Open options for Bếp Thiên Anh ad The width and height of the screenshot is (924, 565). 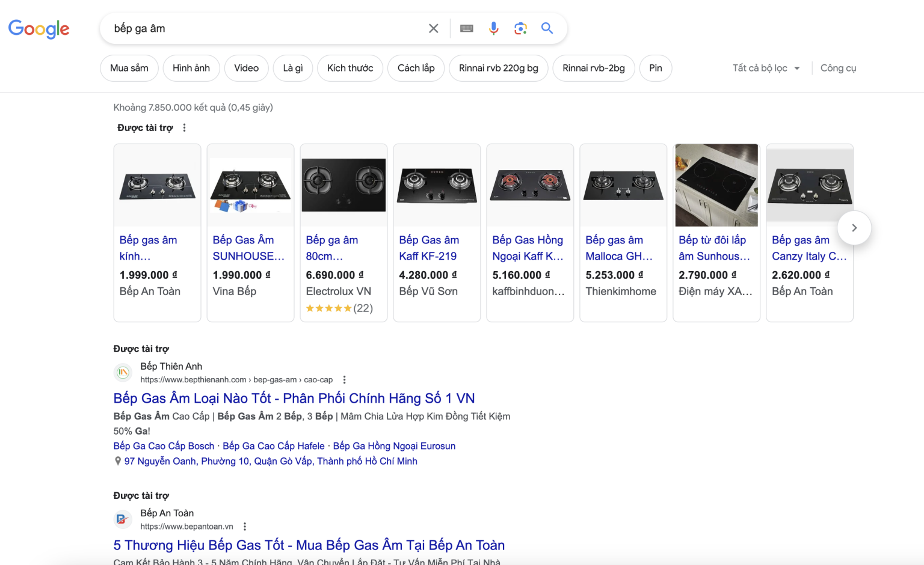coord(344,380)
